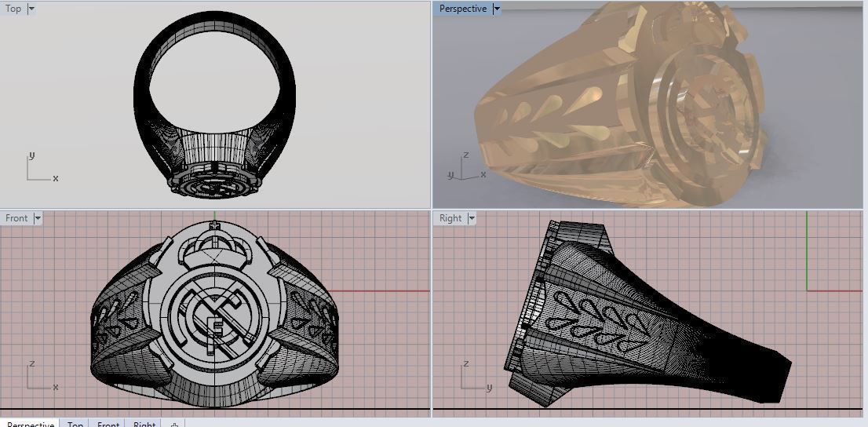This screenshot has width=868, height=427.
Task: Click the Perspective viewport title label
Action: pyautogui.click(x=463, y=9)
